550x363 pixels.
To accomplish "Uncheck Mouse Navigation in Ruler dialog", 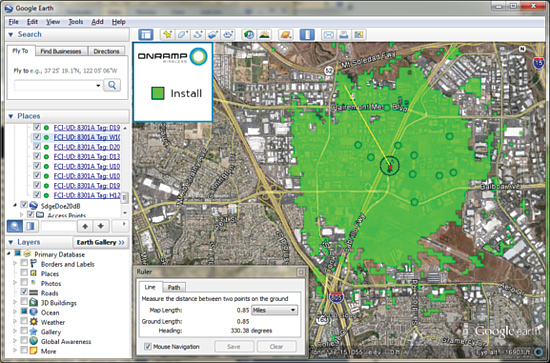I will pyautogui.click(x=148, y=347).
